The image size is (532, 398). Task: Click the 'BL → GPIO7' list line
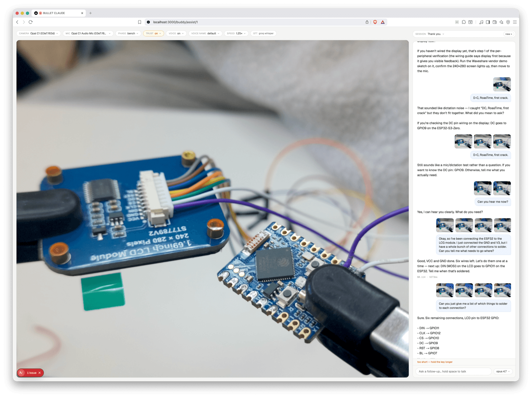click(427, 353)
